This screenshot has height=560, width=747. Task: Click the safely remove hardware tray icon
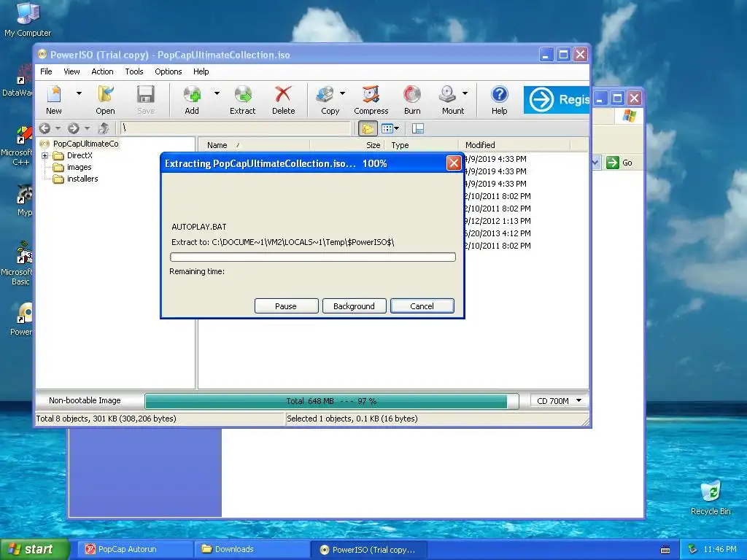tap(693, 550)
